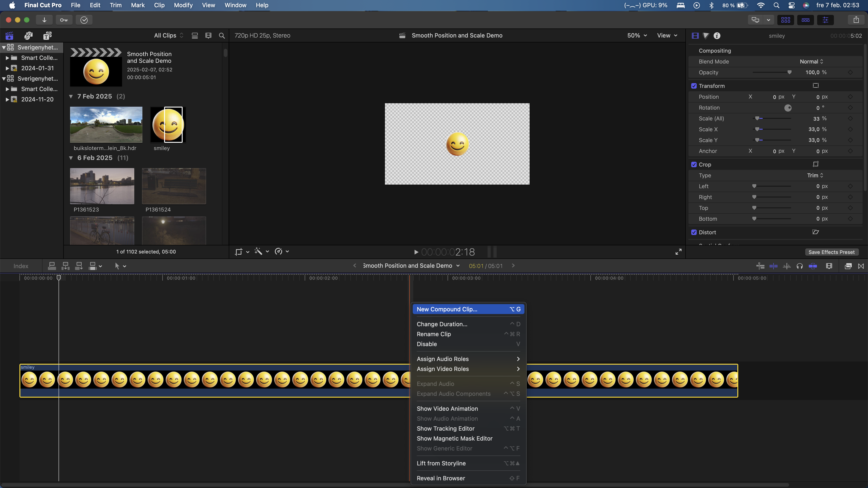Click the timeline Index button
The width and height of the screenshot is (868, 488).
coord(21,266)
